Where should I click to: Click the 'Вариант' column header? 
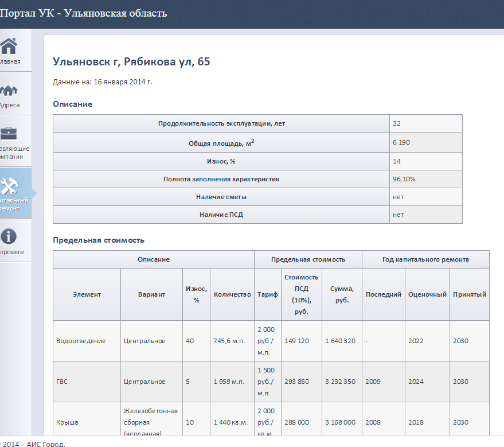coord(151,294)
